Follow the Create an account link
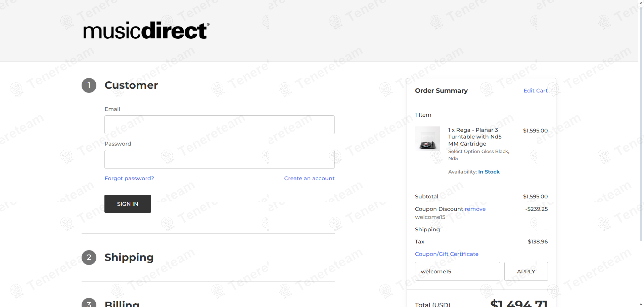Viewport: 644px width, 307px height. [309, 178]
